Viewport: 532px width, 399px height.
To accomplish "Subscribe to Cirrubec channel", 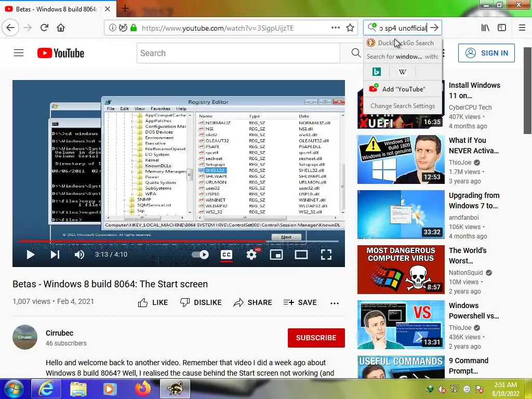I will [x=316, y=338].
